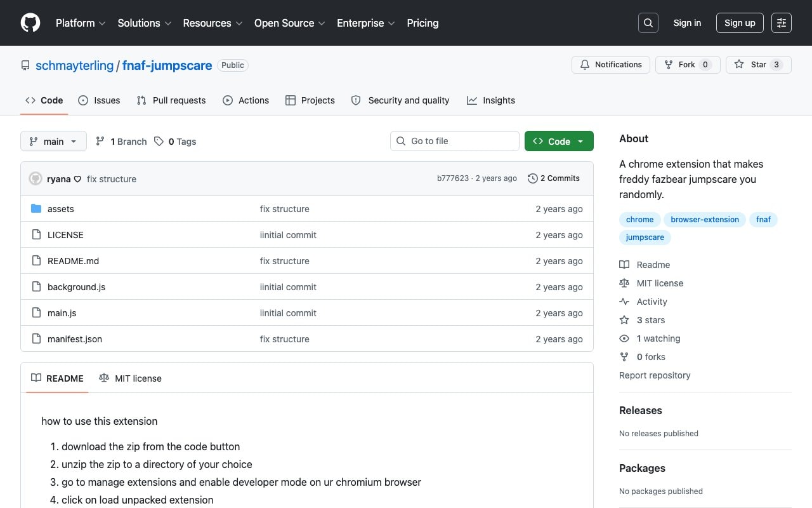The height and width of the screenshot is (508, 812).
Task: Click ryana's avatar in latest commit row
Action: 36,179
